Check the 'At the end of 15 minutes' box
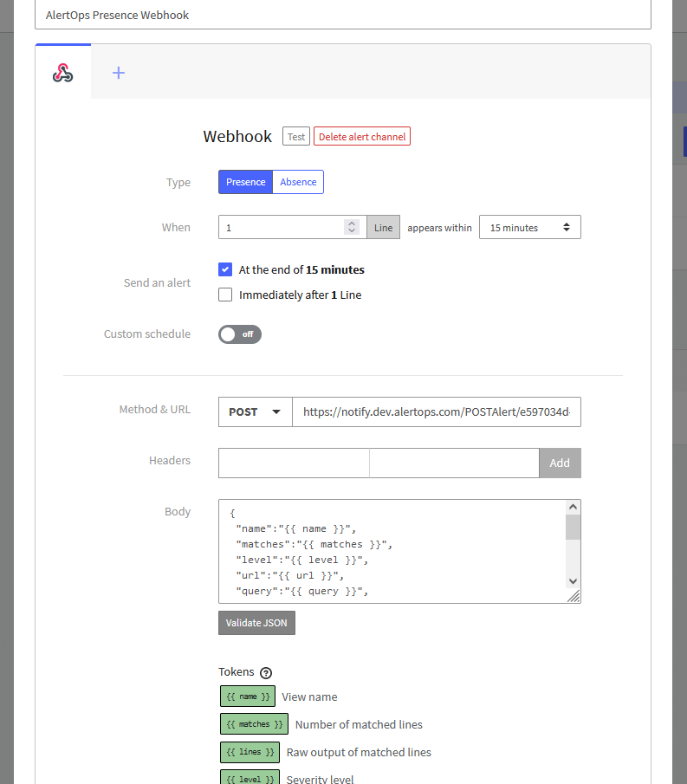Screen dimensions: 687x784 pos(225,269)
